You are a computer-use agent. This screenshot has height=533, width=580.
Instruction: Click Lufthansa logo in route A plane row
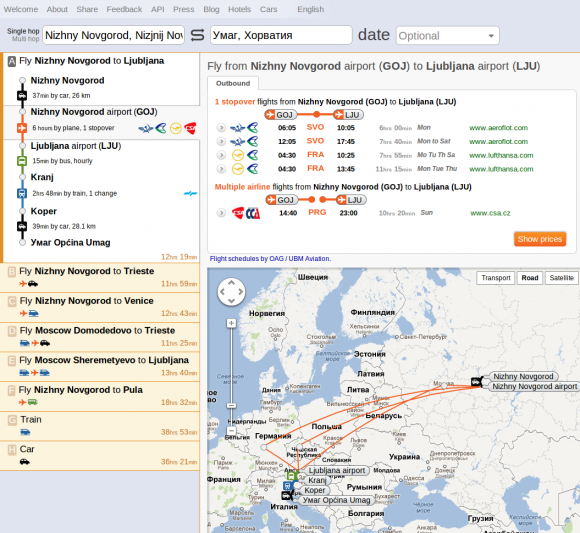tap(176, 128)
